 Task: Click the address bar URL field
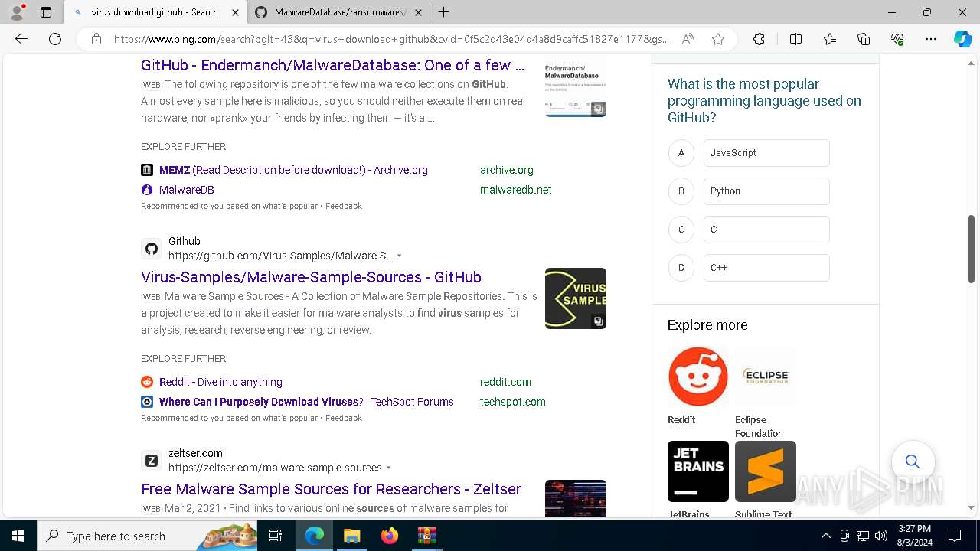(391, 39)
